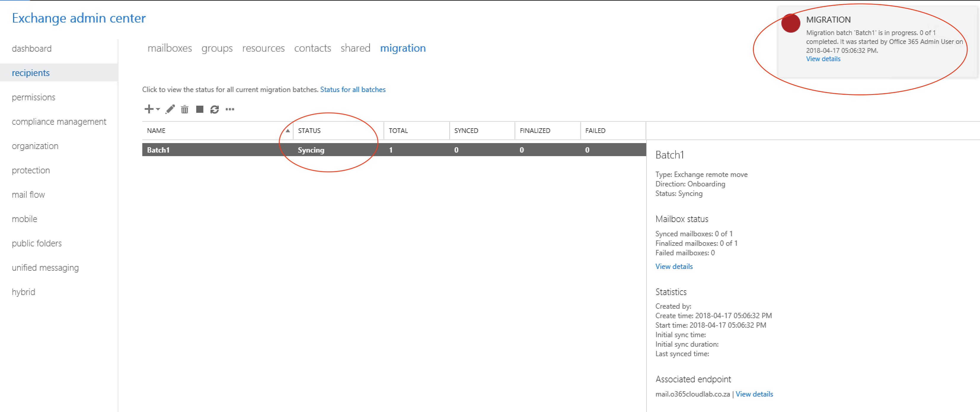Open the hybrid section in sidebar
Image resolution: width=980 pixels, height=412 pixels.
click(x=23, y=292)
